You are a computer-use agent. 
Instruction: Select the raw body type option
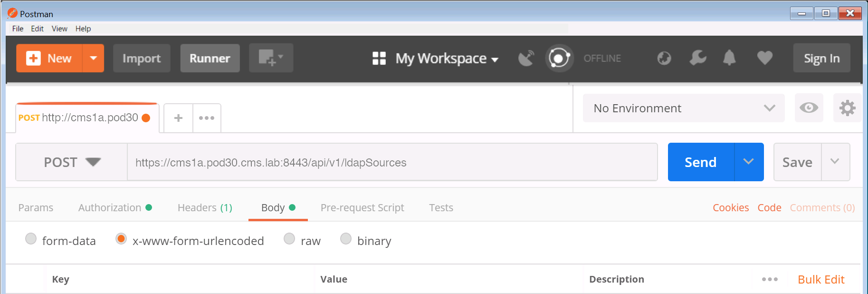(289, 239)
